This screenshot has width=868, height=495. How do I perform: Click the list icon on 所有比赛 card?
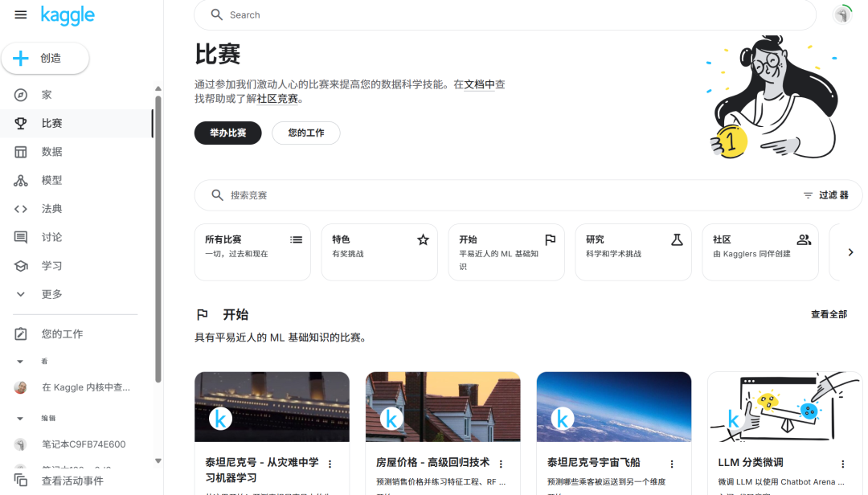(296, 239)
